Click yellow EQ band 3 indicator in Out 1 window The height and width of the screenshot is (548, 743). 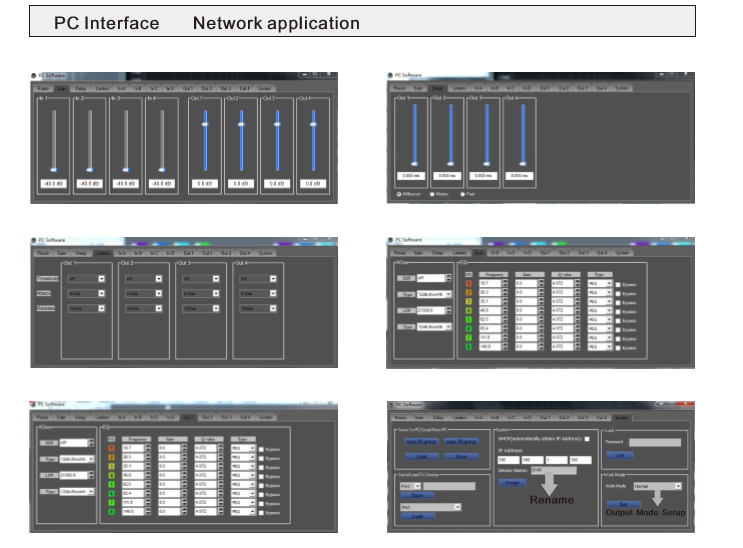coord(109,467)
